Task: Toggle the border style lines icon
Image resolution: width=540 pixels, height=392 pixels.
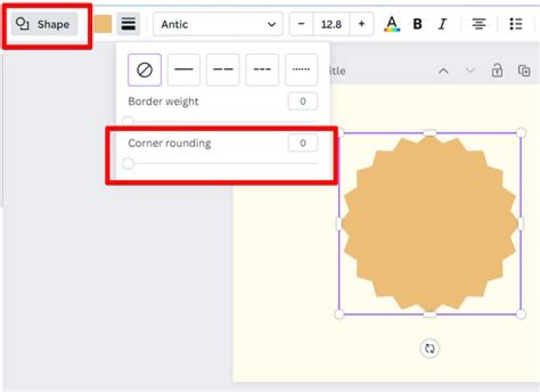Action: (128, 24)
